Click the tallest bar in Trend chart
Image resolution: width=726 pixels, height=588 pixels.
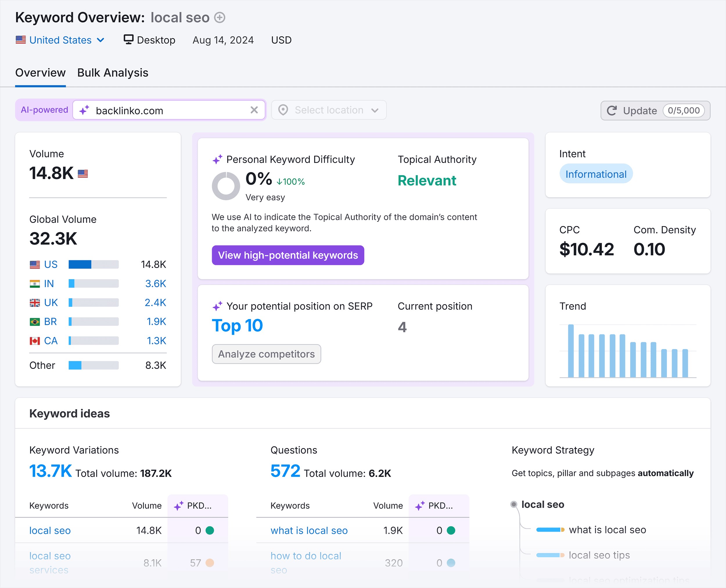(x=571, y=351)
